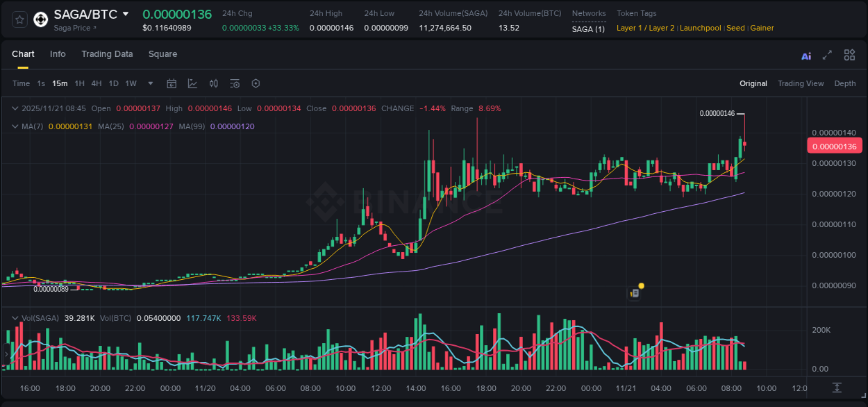Switch chart view to Depth
The width and height of the screenshot is (868, 407).
[845, 83]
